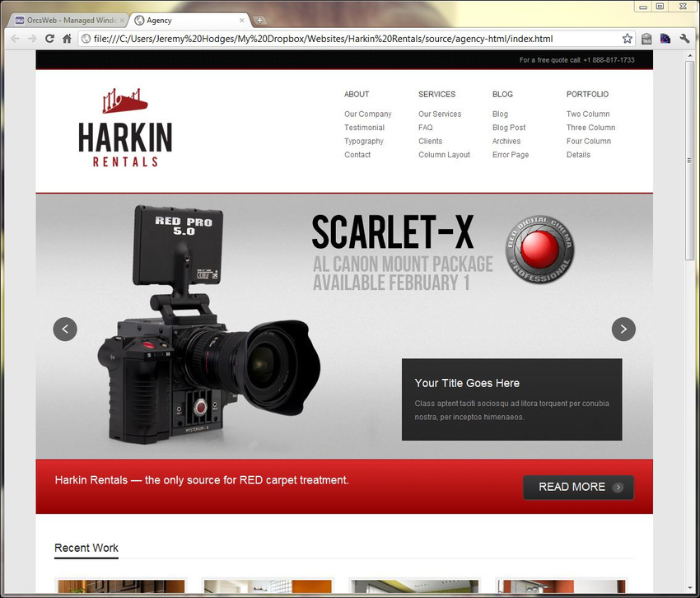Follow the Our Company link
The width and height of the screenshot is (700, 598).
point(368,114)
